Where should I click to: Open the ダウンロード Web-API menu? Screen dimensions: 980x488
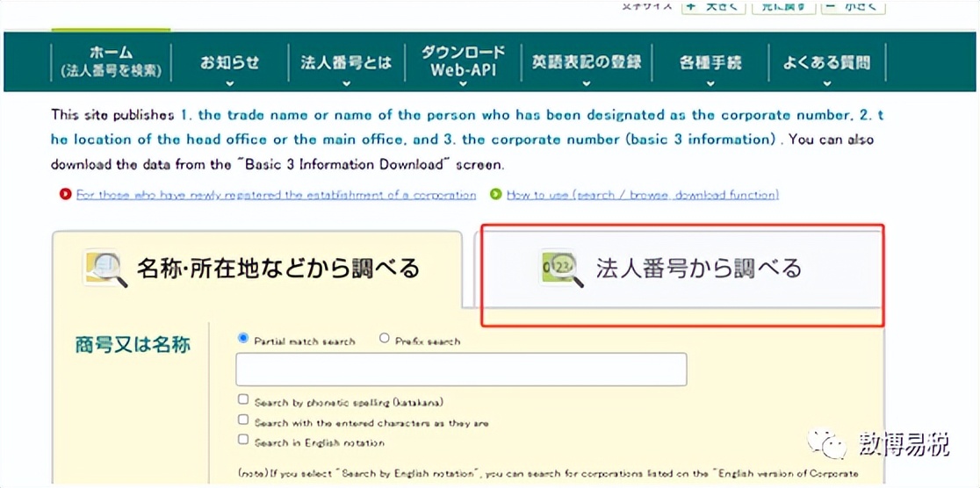point(463,61)
